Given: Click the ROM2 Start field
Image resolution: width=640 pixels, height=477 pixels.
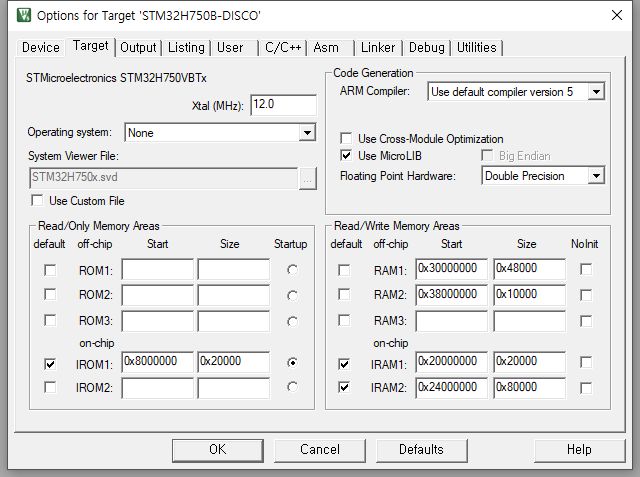Looking at the screenshot, I should click(x=158, y=295).
